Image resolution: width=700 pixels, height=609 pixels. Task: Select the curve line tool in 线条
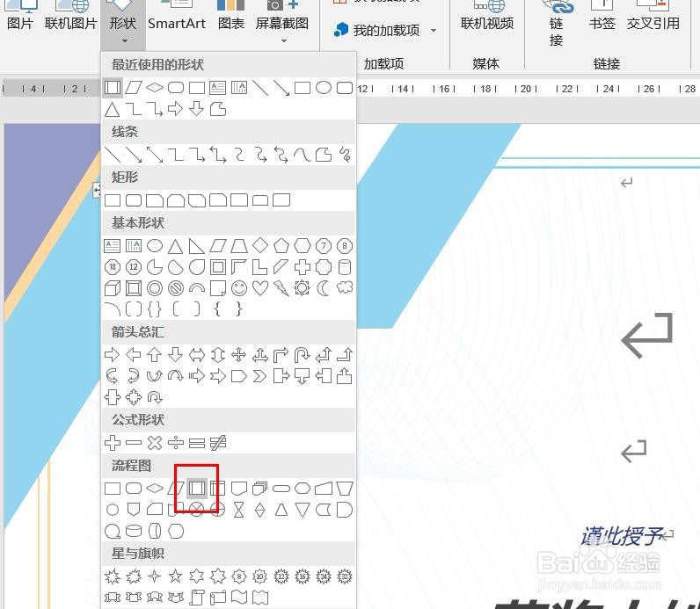(303, 155)
